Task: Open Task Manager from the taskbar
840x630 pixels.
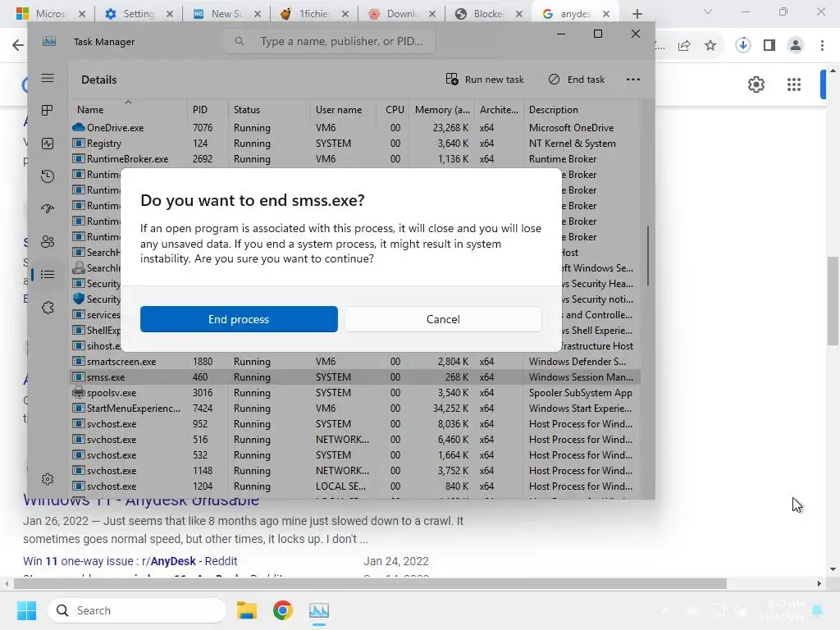Action: (319, 610)
